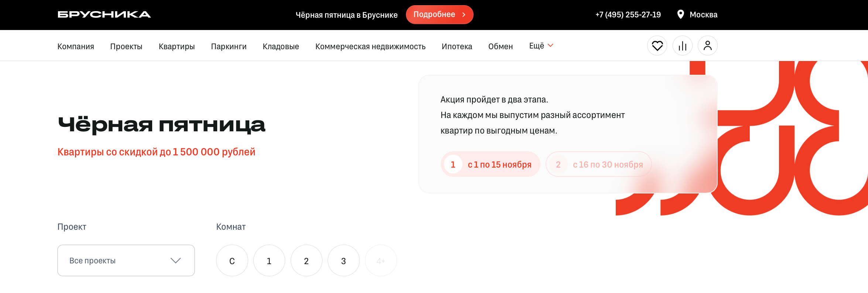Expand the Ещё dropdown menu

click(541, 46)
